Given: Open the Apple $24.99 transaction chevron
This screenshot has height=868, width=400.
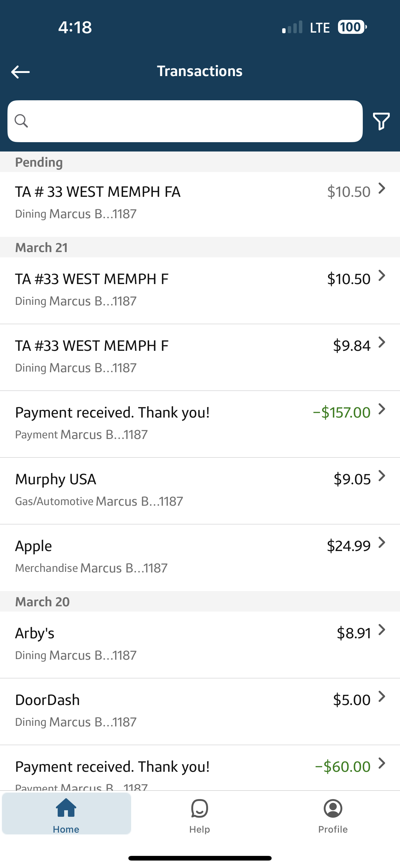Looking at the screenshot, I should pyautogui.click(x=381, y=543).
